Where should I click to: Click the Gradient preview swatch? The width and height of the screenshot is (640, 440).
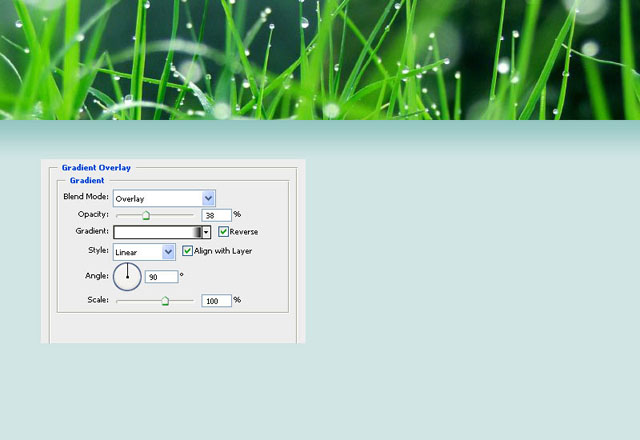point(158,232)
